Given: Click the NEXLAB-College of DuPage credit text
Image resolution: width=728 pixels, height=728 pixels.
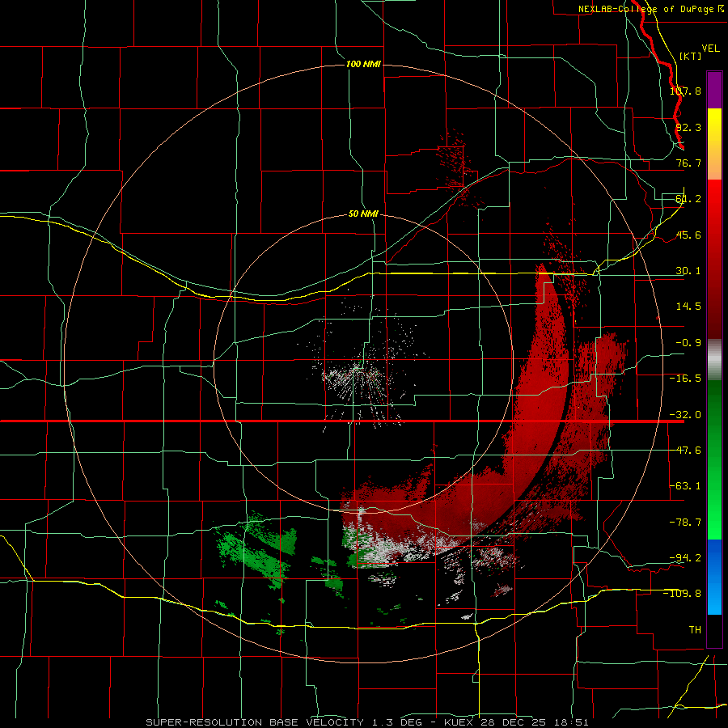Looking at the screenshot, I should 645,9.
